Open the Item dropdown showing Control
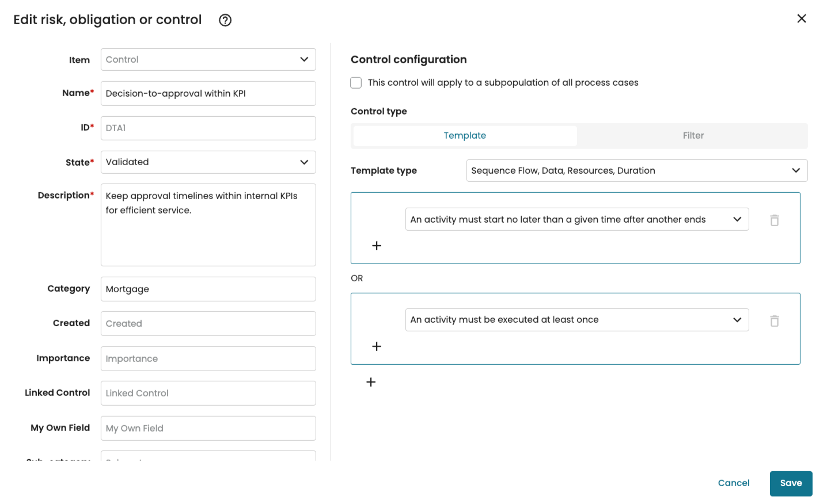The width and height of the screenshot is (827, 504). [x=208, y=60]
